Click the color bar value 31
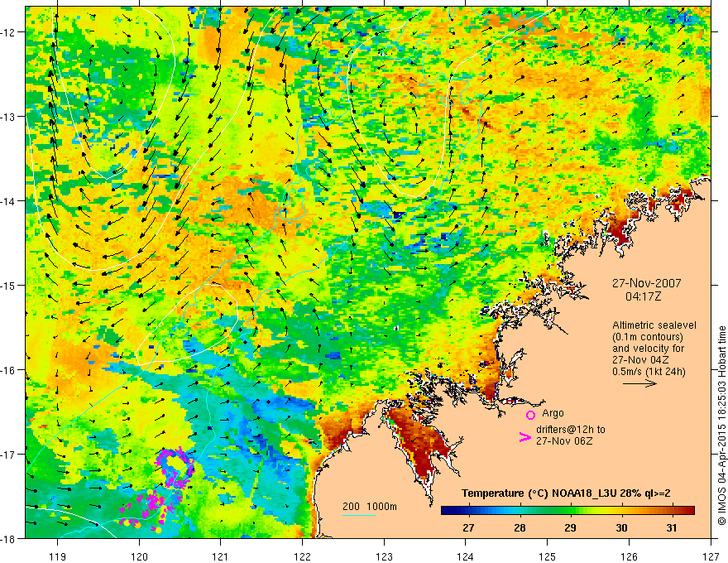 672,527
